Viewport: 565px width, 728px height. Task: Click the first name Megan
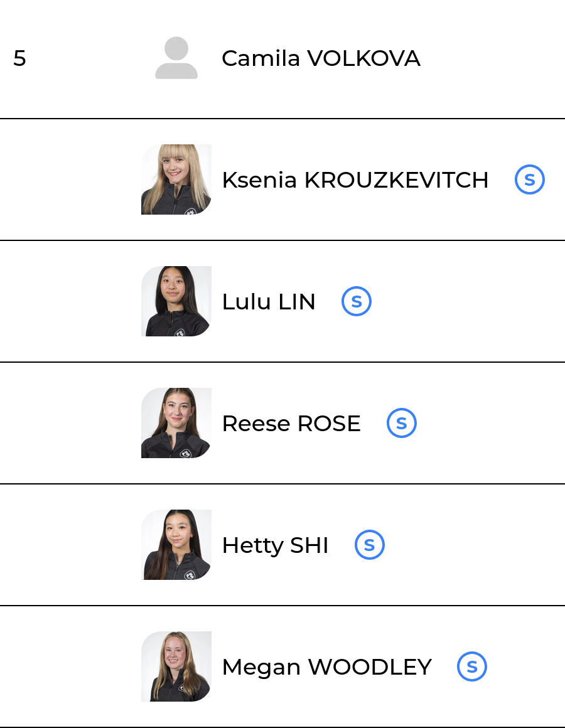261,667
